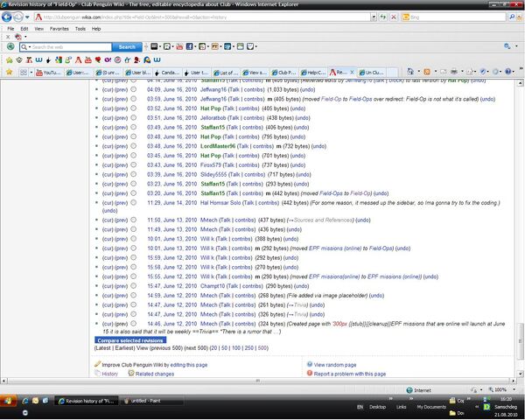Viewport: 525px width, 420px height.
Task: Open the Favorites menu
Action: click(x=59, y=29)
